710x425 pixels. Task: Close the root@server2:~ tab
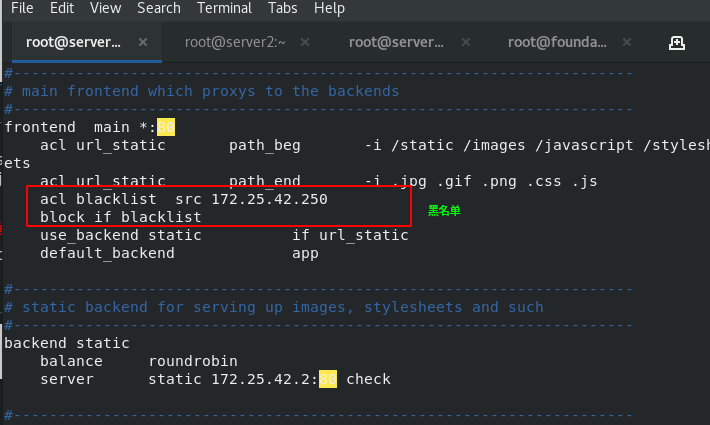point(305,42)
